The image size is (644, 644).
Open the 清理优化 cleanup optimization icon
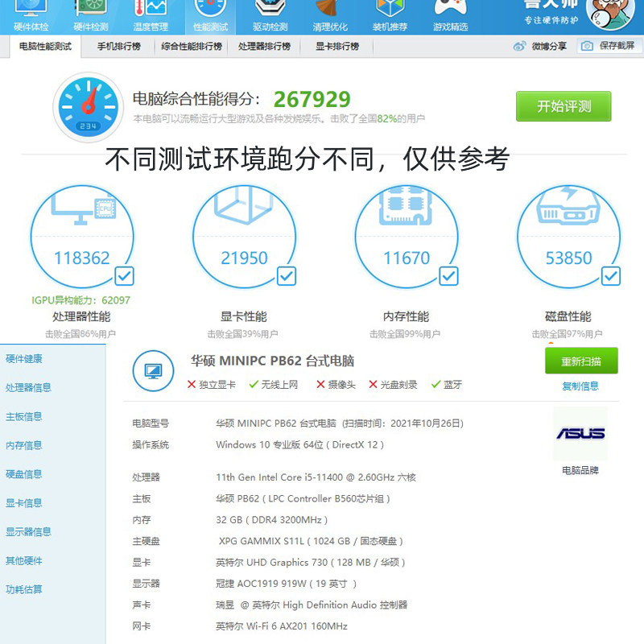pos(330,16)
